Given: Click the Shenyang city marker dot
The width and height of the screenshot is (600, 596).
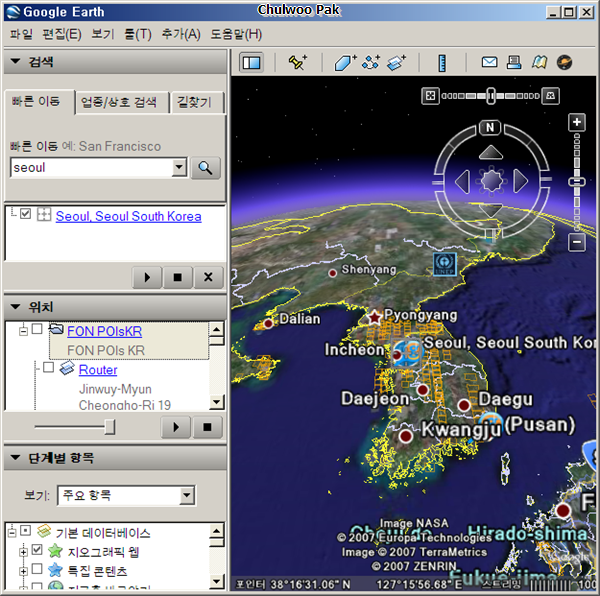Looking at the screenshot, I should click(x=333, y=273).
